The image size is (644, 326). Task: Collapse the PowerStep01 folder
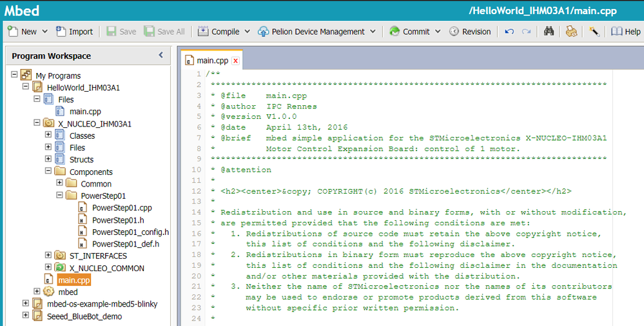(59, 194)
